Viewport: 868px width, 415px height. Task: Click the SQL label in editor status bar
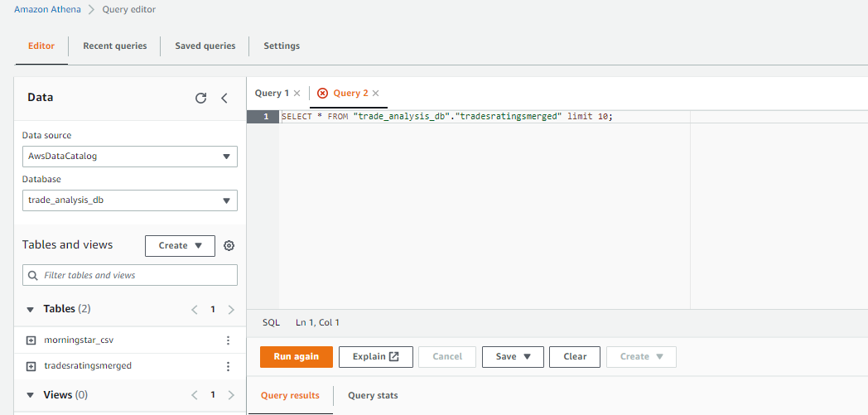(x=272, y=322)
